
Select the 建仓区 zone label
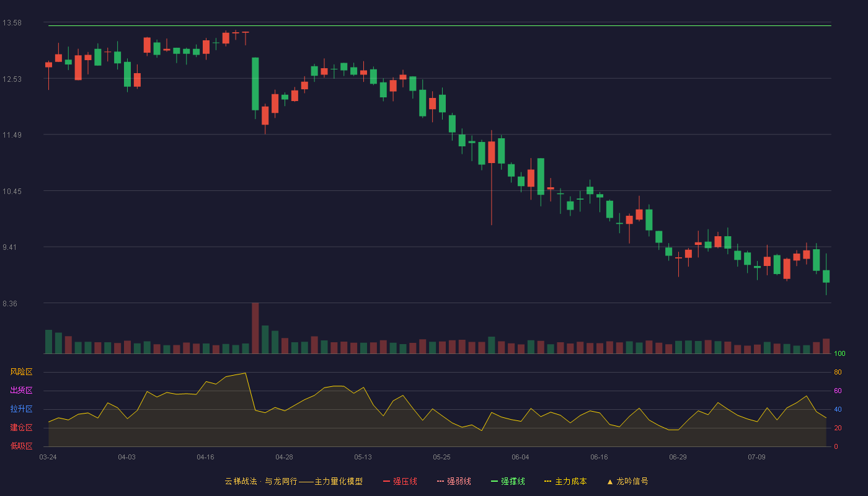click(x=21, y=428)
